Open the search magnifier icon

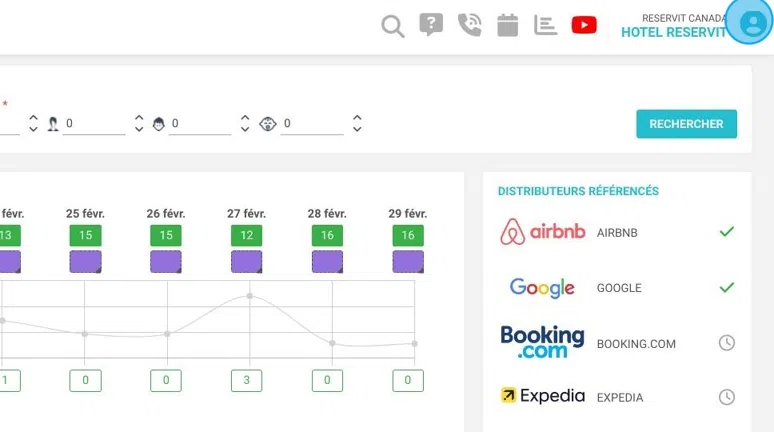tap(393, 26)
